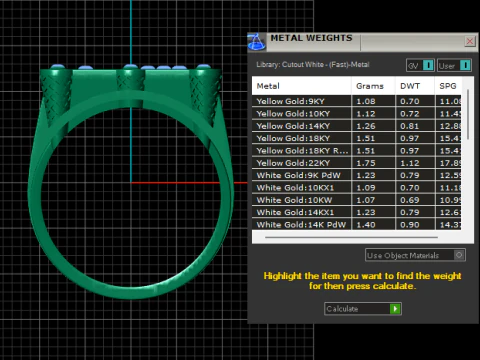This screenshot has height=360, width=480.
Task: Select the Yellow Gold:18KY row
Action: point(357,138)
